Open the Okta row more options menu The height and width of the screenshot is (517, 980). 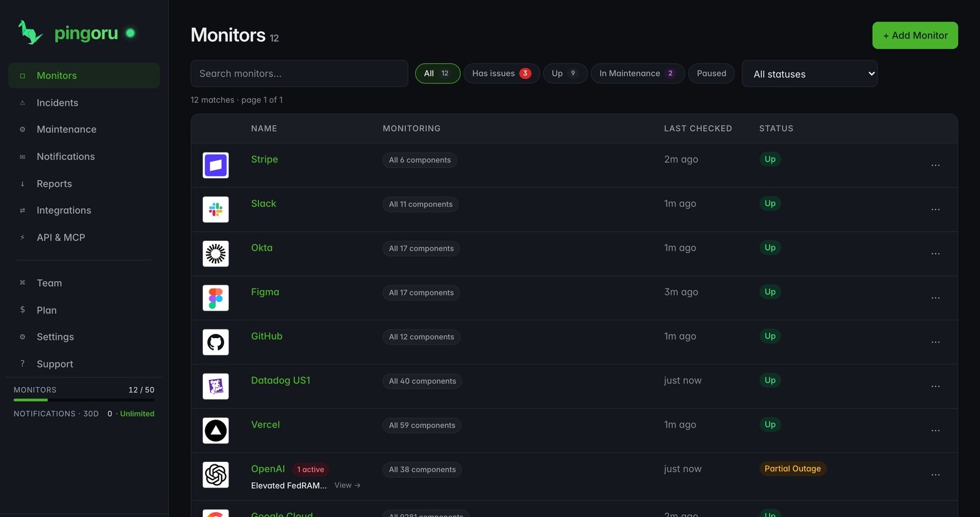pos(935,254)
